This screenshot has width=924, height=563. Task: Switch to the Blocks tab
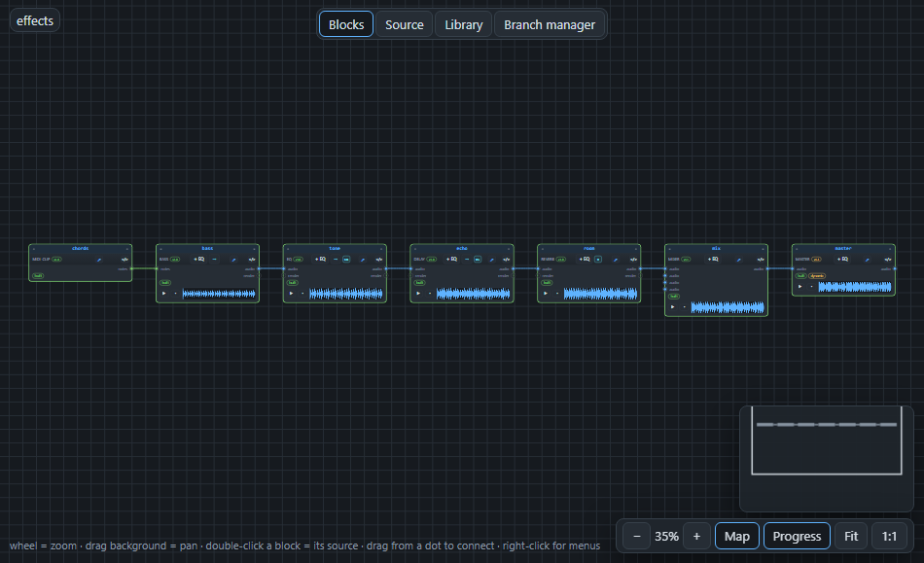[346, 24]
